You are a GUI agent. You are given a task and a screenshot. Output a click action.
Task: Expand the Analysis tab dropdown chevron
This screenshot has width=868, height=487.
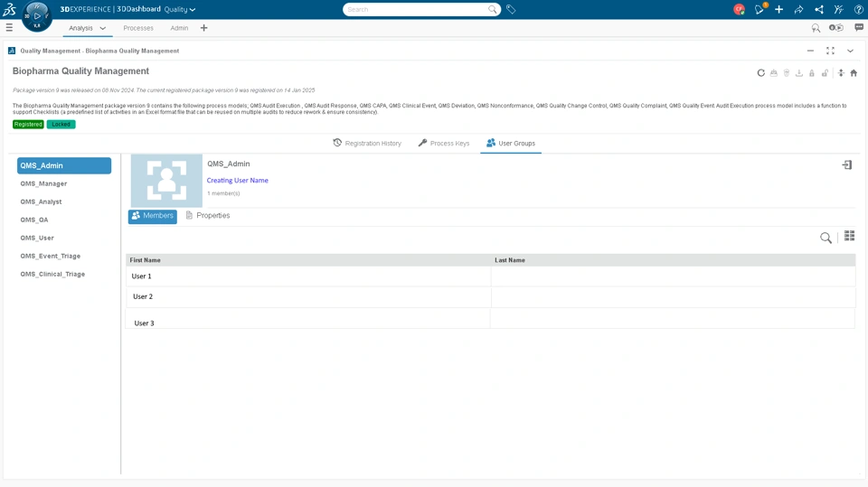pos(102,28)
